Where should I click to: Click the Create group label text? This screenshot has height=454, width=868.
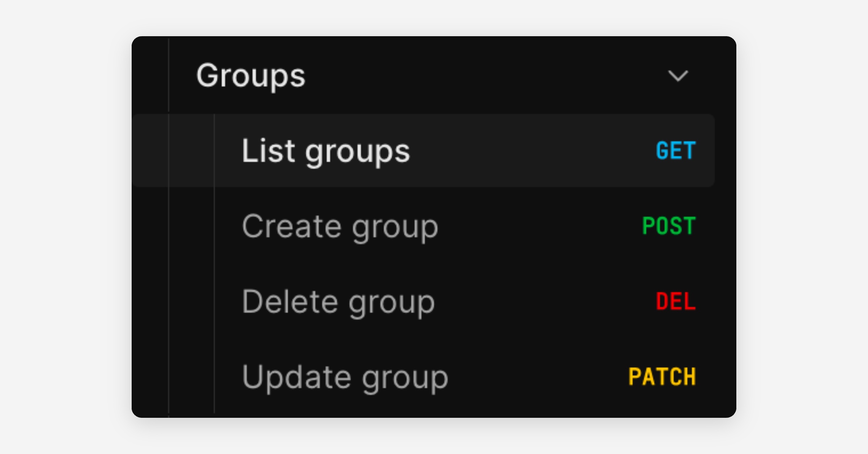(x=340, y=227)
